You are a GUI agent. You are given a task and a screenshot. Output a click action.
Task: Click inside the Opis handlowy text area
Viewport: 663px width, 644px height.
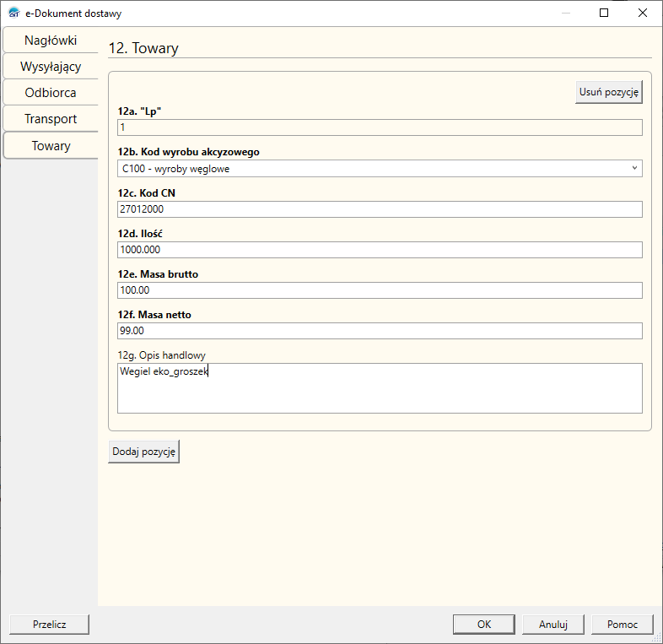pyautogui.click(x=380, y=388)
